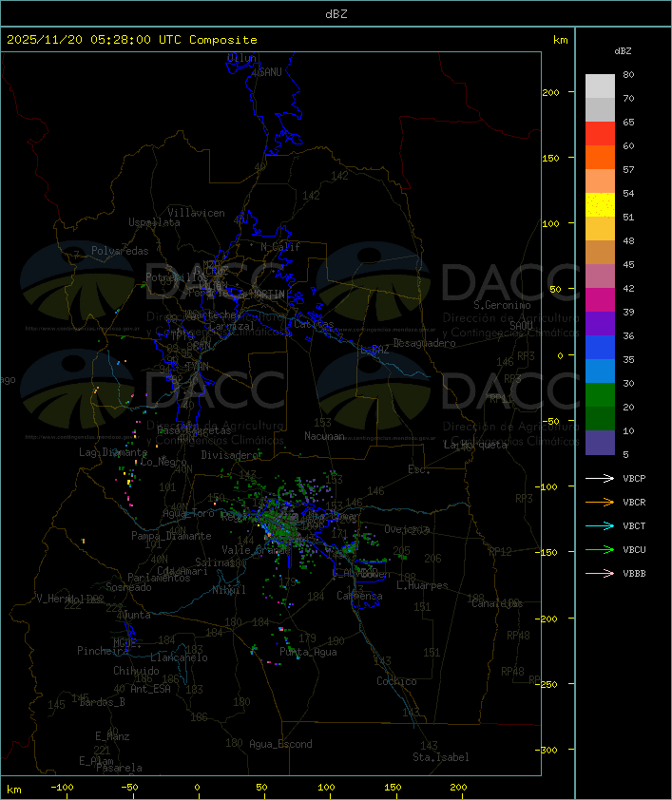Select the gold 48-51 dBZ swatch
The width and height of the screenshot is (672, 800).
click(x=600, y=229)
